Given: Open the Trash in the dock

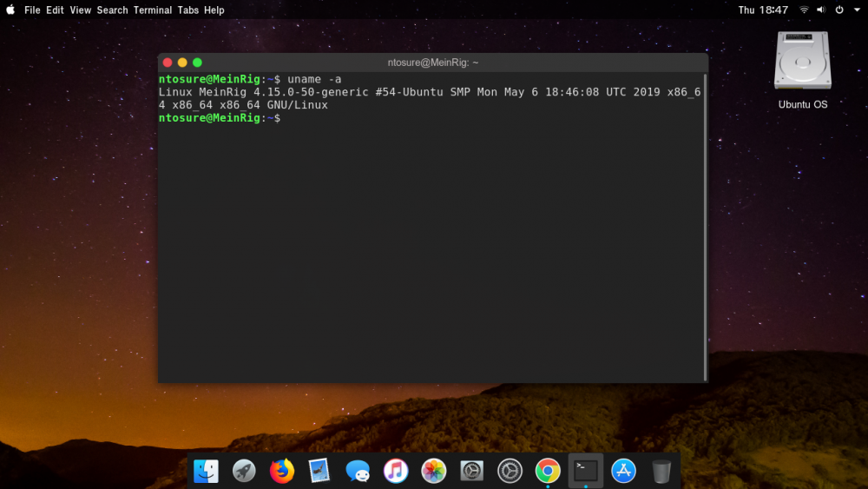Looking at the screenshot, I should 661,472.
